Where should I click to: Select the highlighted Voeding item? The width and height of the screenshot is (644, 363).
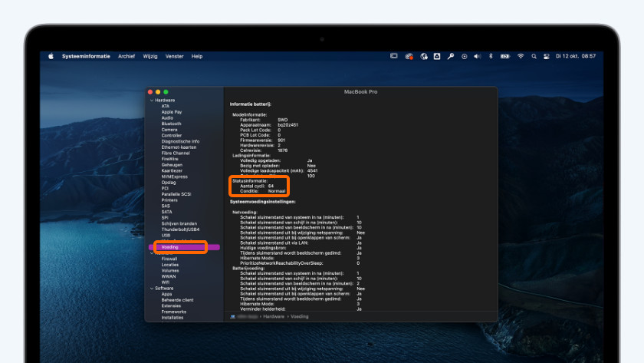(x=184, y=247)
